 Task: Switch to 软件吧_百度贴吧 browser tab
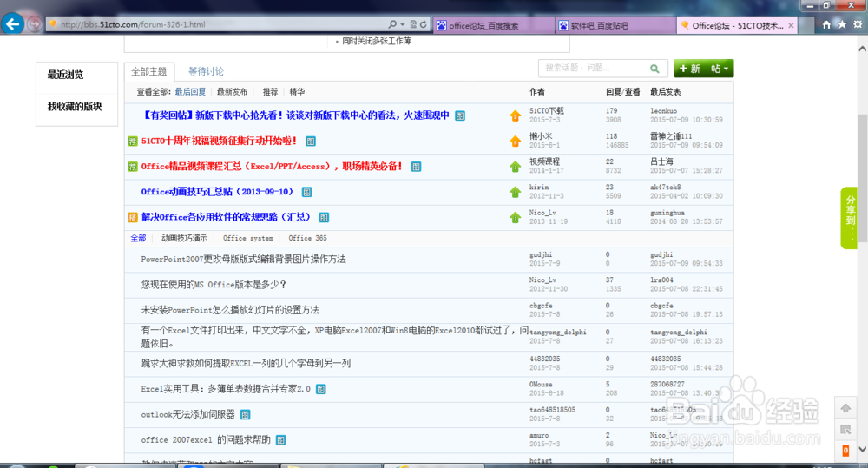(615, 25)
